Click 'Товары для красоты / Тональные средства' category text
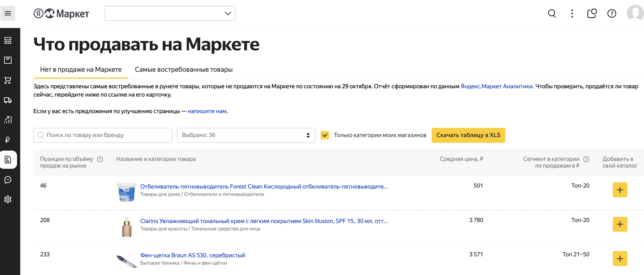Viewport: 644px width, 275px height. [x=200, y=229]
